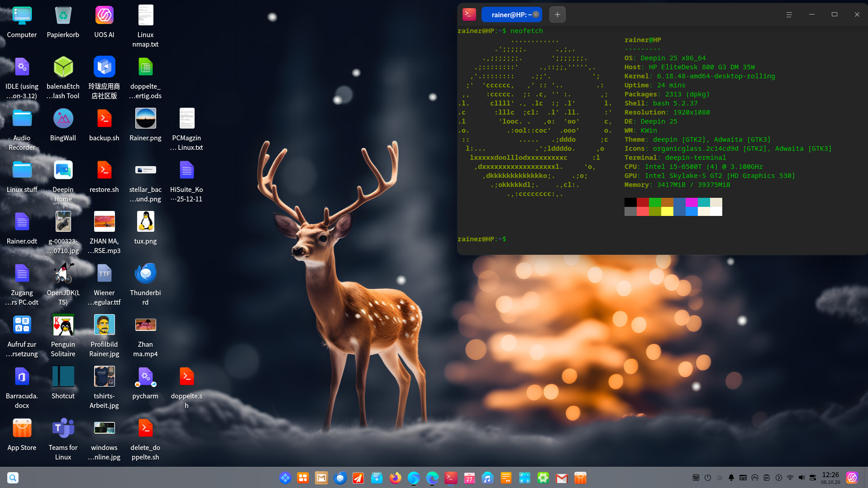Click the green swatch in neofetch palette
Screen dimensions: 868x488
click(655, 202)
